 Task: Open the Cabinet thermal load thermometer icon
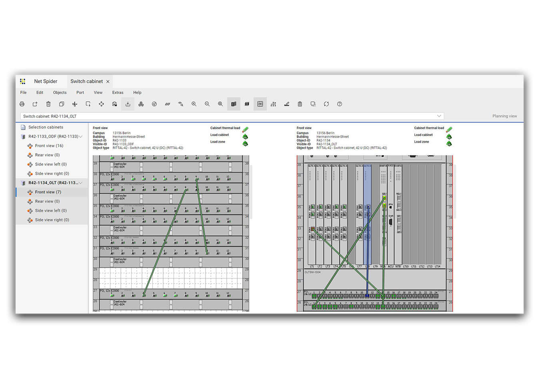tap(246, 129)
